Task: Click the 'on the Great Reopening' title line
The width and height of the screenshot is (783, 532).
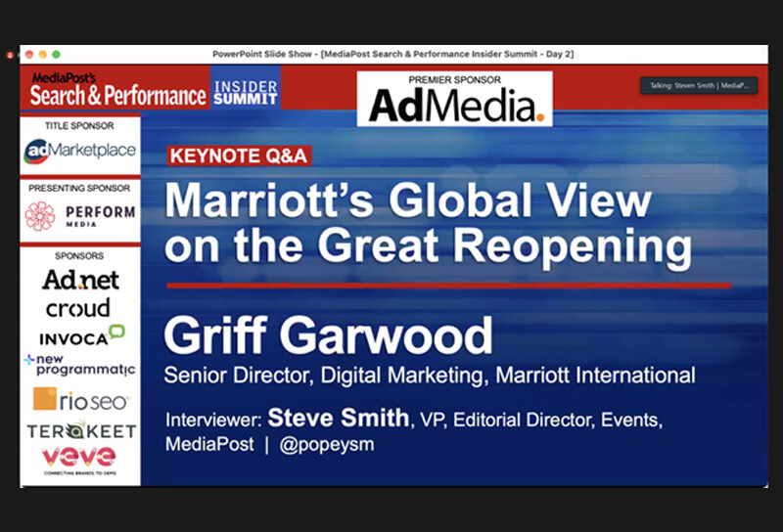Action: 429,246
